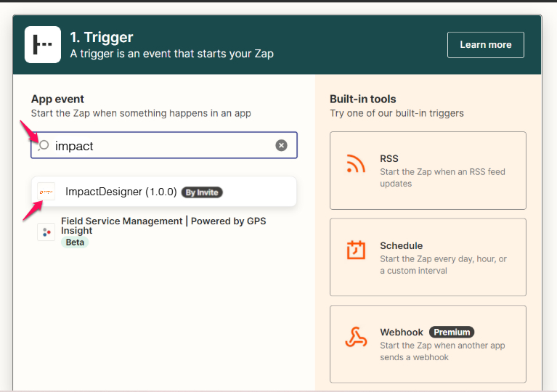557x392 pixels.
Task: Pick the Schedule trigger description text
Action: click(x=443, y=265)
